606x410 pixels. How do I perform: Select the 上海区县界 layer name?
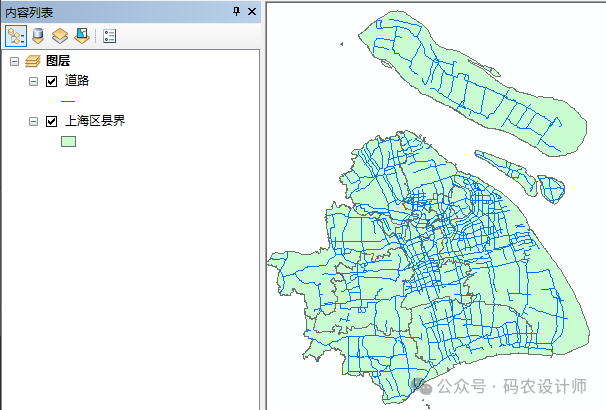point(95,122)
